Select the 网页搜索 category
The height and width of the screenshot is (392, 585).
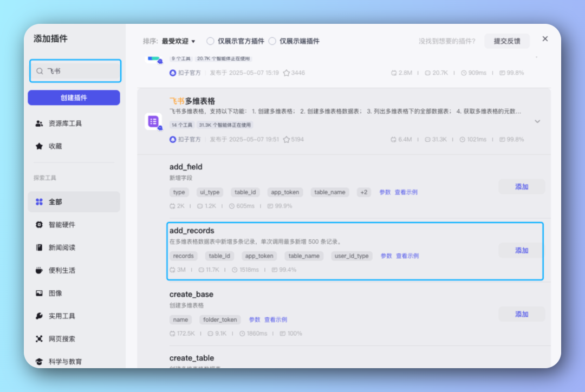click(x=74, y=338)
